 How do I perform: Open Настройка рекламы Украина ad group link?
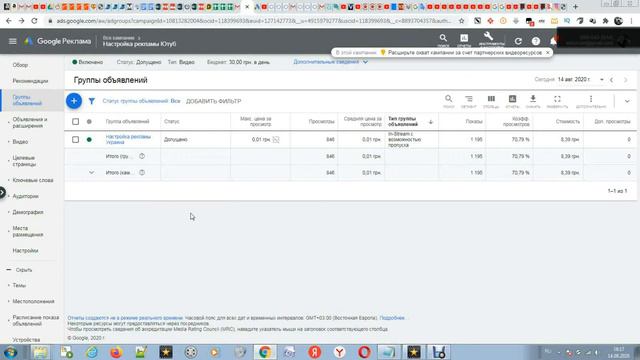coord(128,139)
